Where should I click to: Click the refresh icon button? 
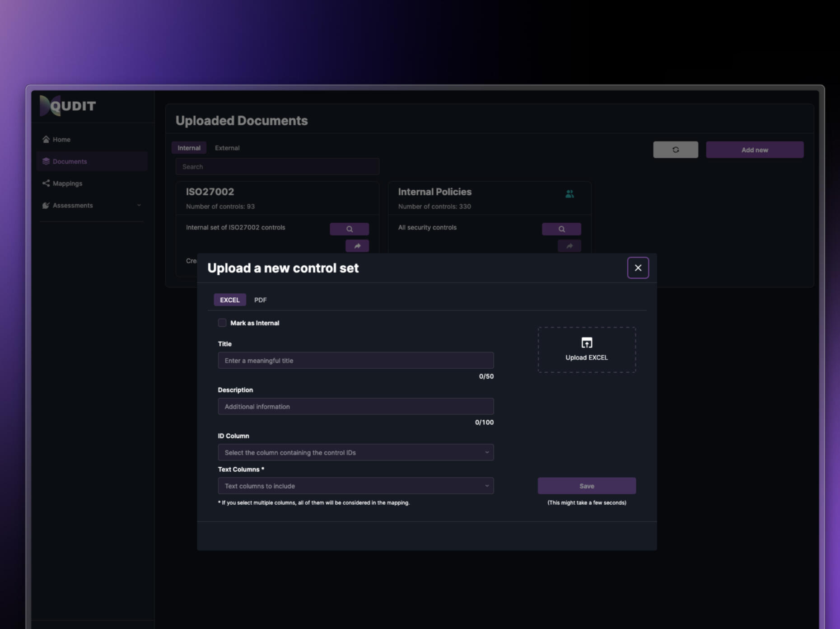(x=675, y=150)
